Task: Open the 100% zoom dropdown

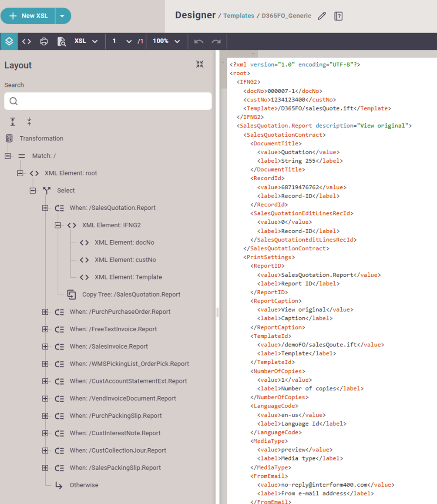Action: (x=166, y=41)
